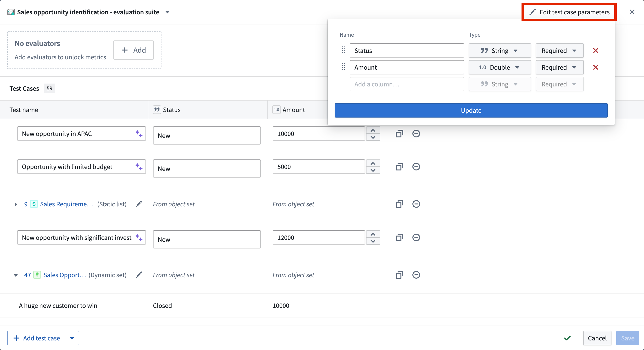Delete the Amount parameter row
This screenshot has height=350, width=644.
pos(595,67)
